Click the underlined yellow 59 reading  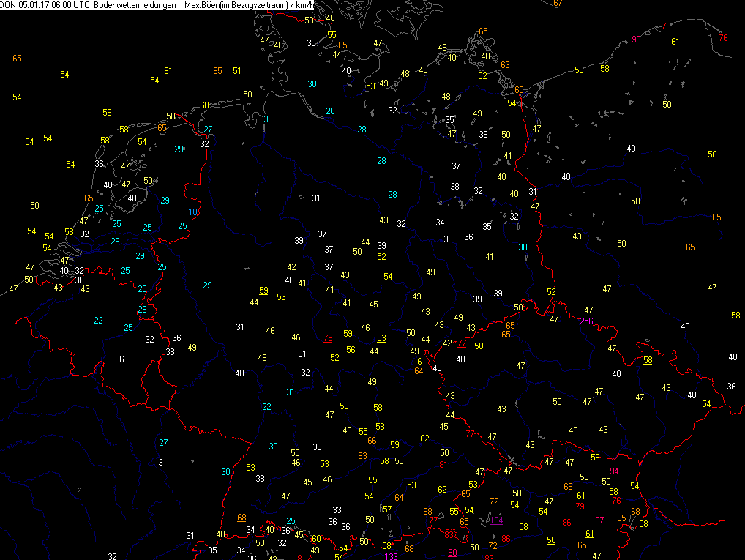[263, 290]
